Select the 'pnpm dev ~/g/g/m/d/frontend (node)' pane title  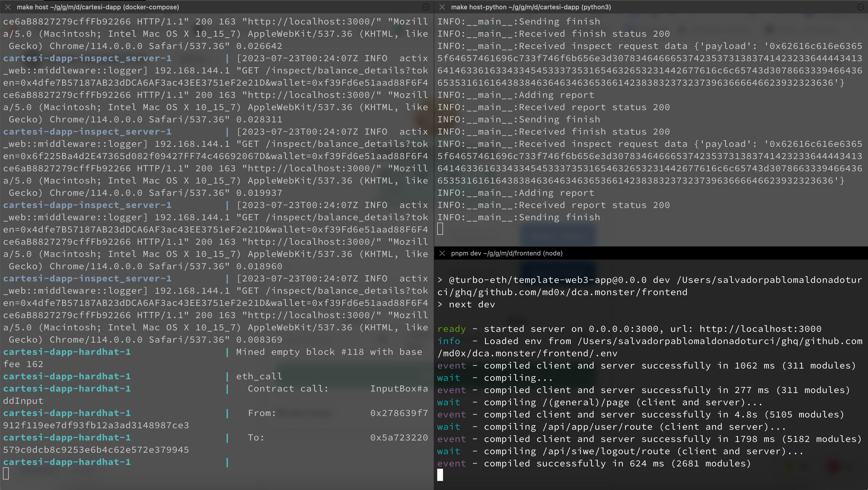point(507,253)
